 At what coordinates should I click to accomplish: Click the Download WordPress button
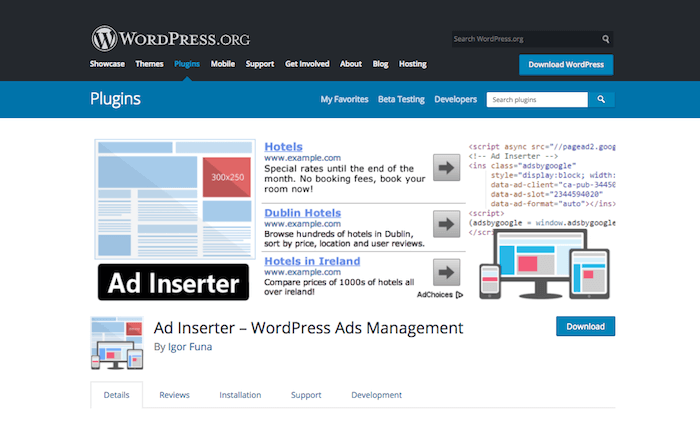point(566,65)
